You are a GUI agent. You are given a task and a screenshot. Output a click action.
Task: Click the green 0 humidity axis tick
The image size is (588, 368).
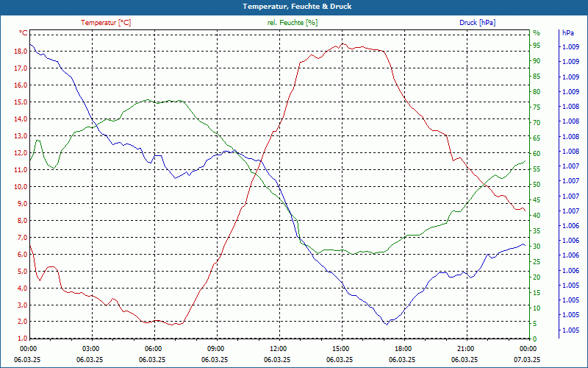click(x=535, y=339)
